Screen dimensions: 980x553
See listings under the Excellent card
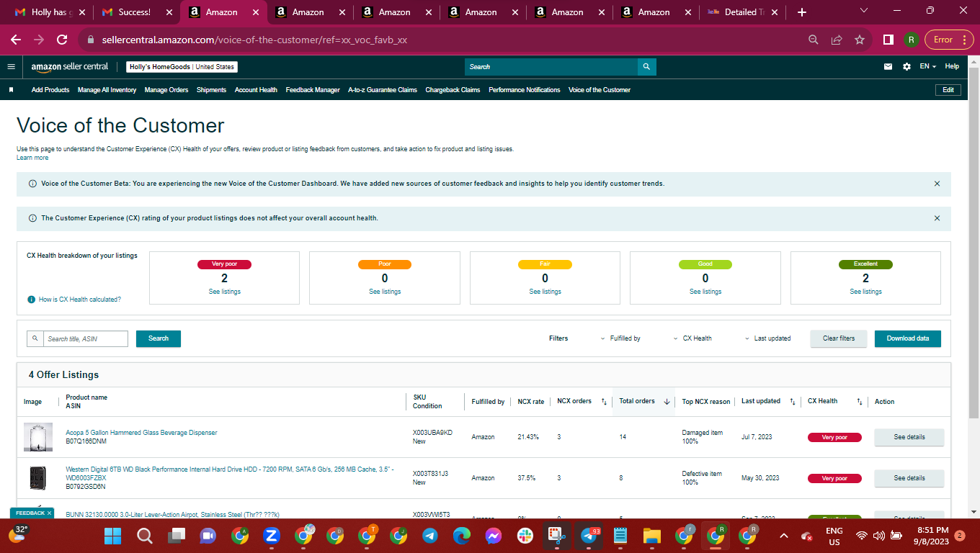coord(866,292)
